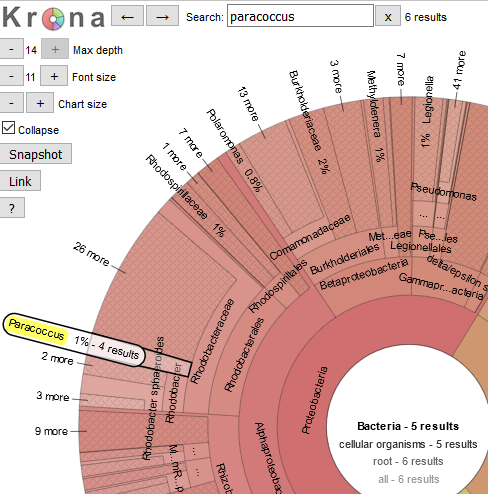
Task: Increase Max depth with plus button
Action: coord(55,49)
